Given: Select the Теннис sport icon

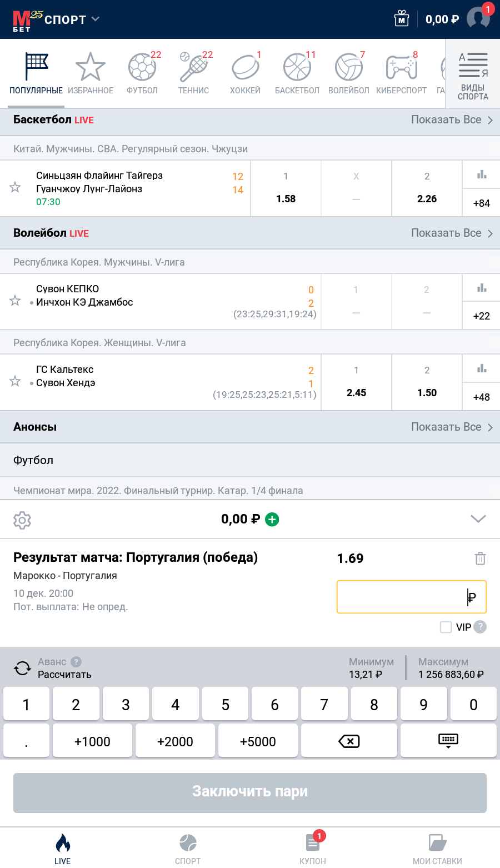Looking at the screenshot, I should click(193, 67).
